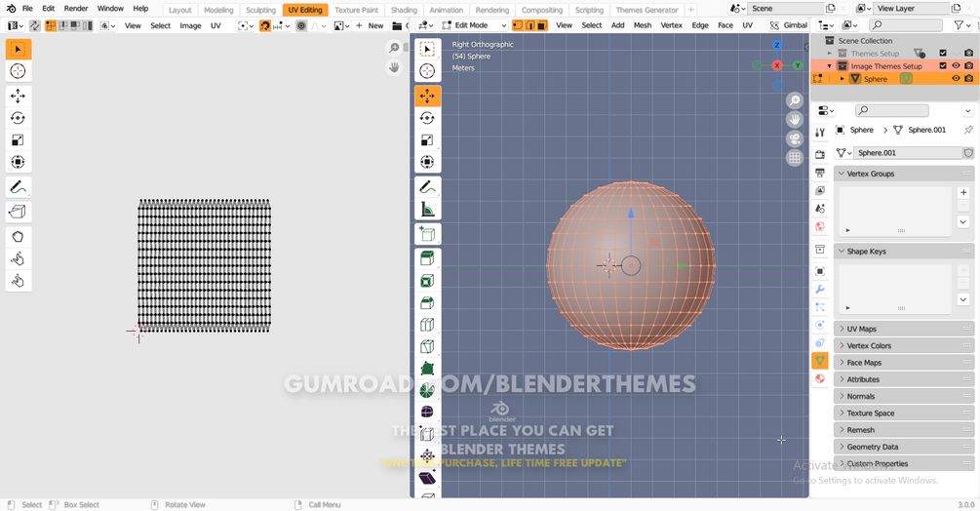980x511 pixels.
Task: Select the Extrude Region tool
Action: (427, 258)
